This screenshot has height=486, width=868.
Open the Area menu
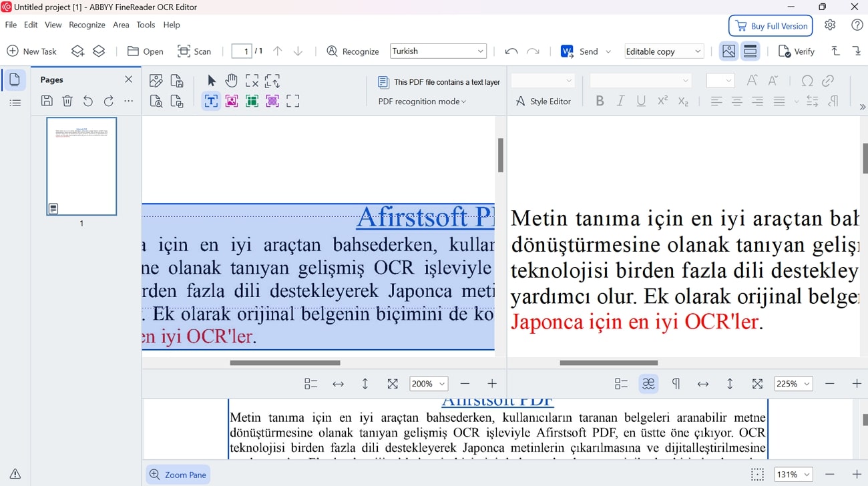click(x=121, y=25)
